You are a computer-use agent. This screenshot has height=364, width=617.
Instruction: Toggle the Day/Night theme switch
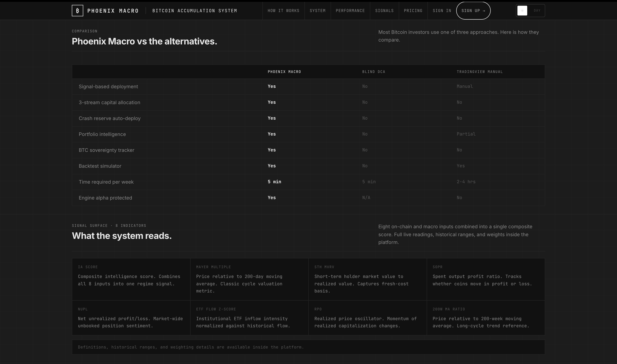(530, 11)
